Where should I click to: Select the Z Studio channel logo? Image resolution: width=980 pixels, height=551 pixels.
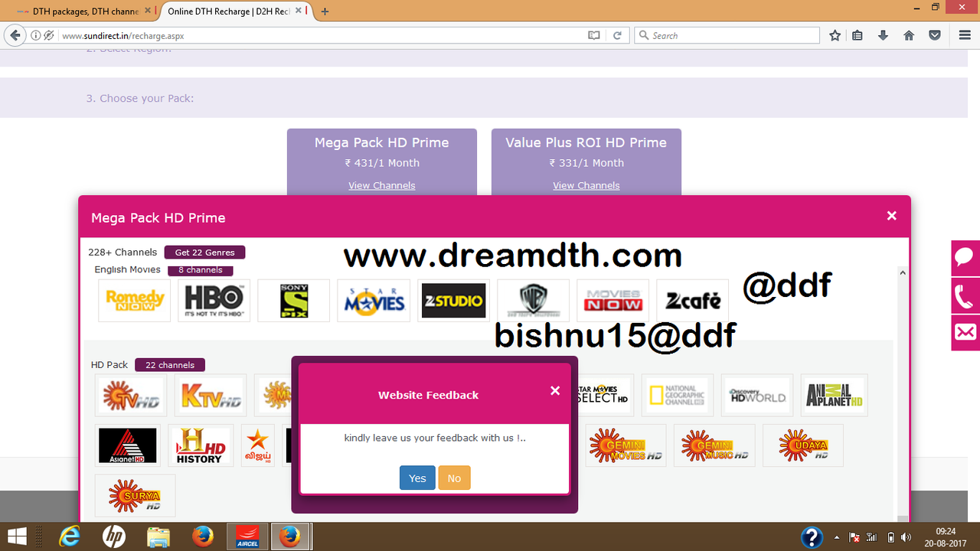pyautogui.click(x=453, y=300)
